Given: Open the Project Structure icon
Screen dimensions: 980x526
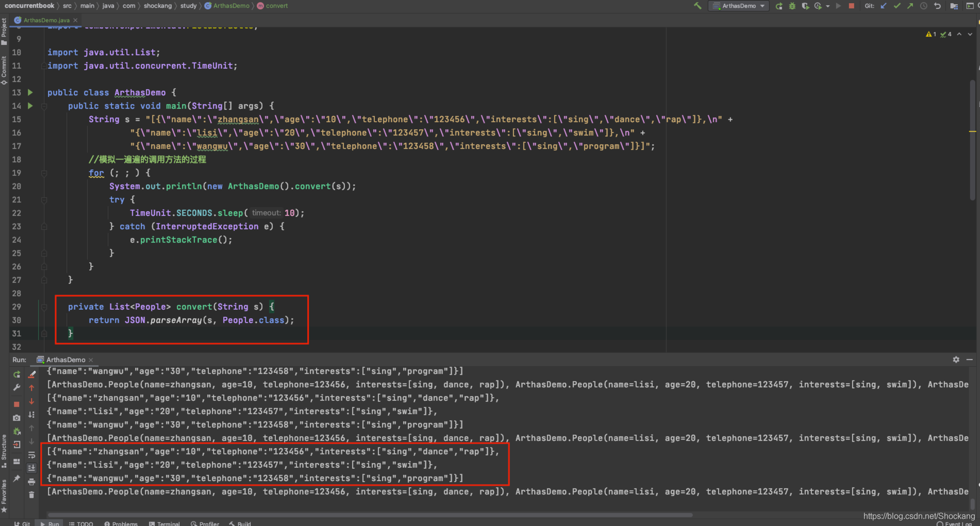Looking at the screenshot, I should pyautogui.click(x=954, y=6).
